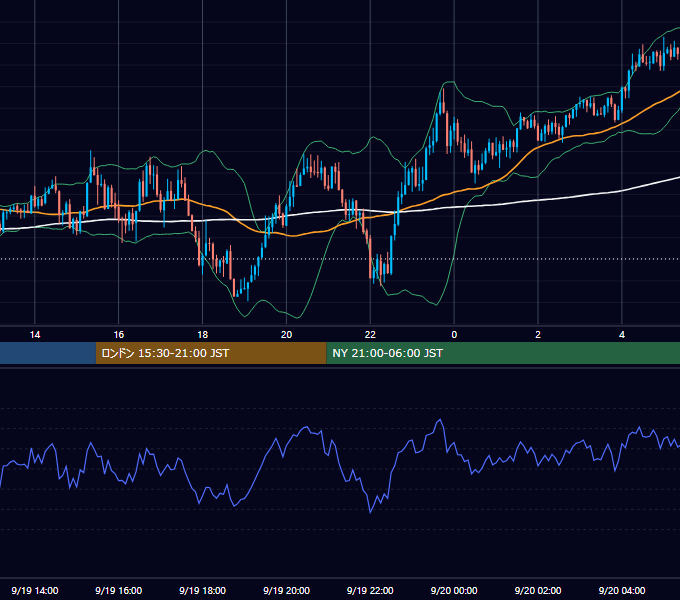Click the 9/19 16:00 date label
The height and width of the screenshot is (600, 680).
pyautogui.click(x=118, y=590)
